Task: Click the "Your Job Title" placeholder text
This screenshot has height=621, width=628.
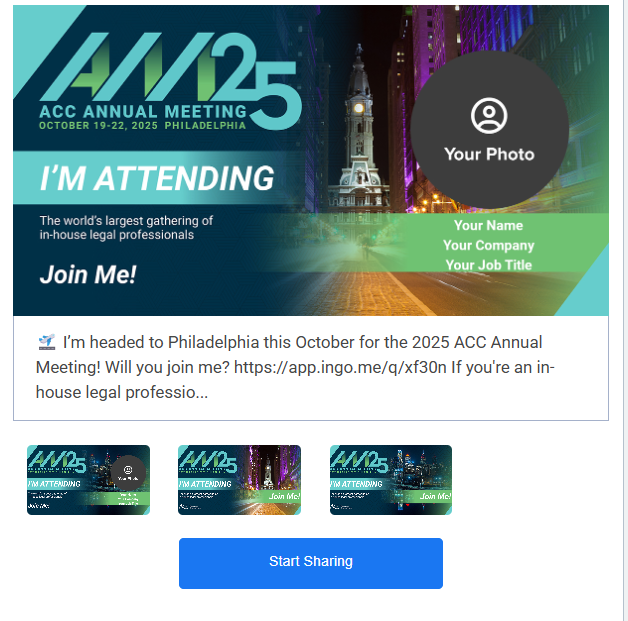Action: (x=488, y=265)
